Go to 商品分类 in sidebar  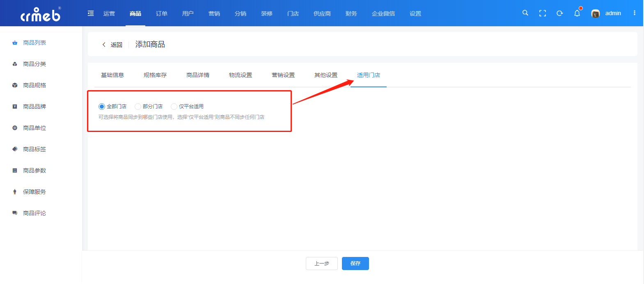tap(34, 64)
